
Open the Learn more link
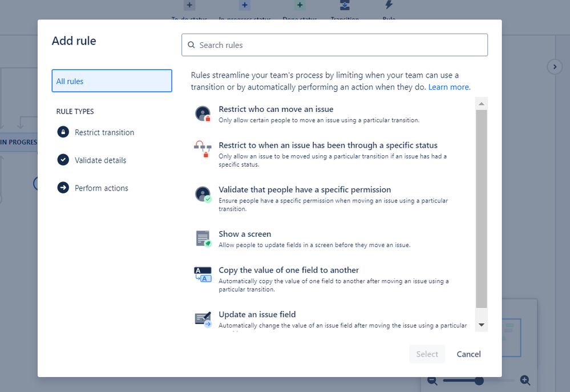[448, 87]
